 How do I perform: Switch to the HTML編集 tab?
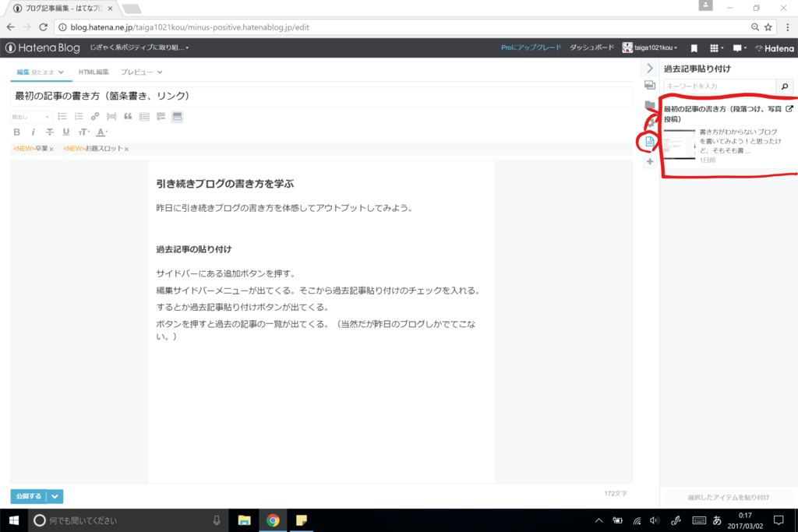click(x=92, y=71)
